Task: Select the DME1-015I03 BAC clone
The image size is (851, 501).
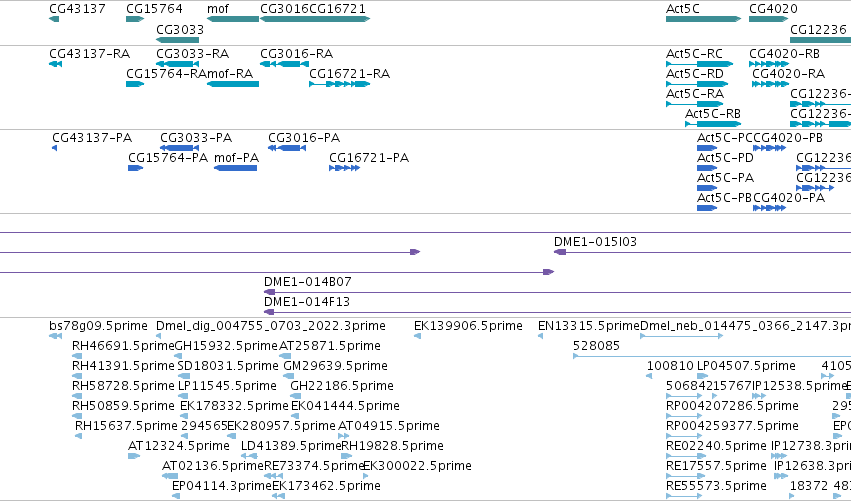Action: pos(702,252)
